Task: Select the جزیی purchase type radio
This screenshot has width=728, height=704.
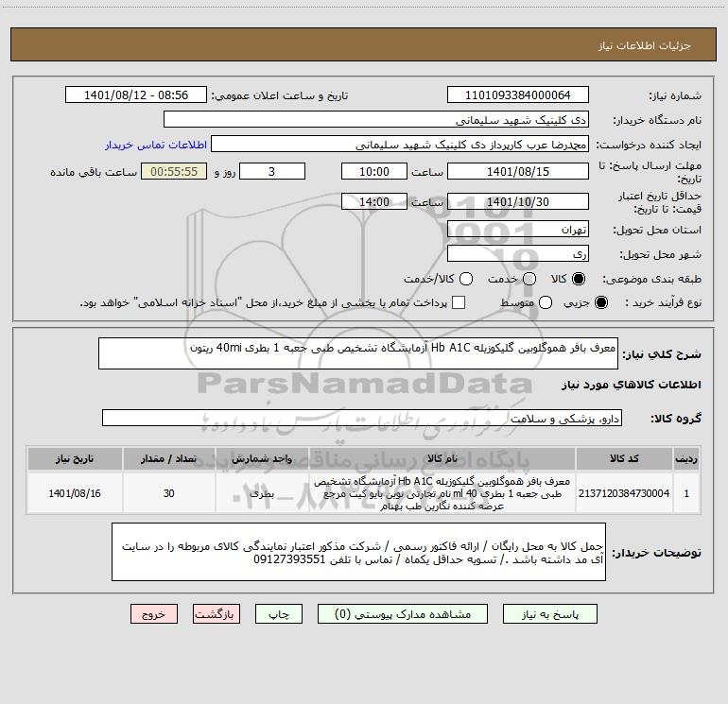Action: [x=600, y=302]
